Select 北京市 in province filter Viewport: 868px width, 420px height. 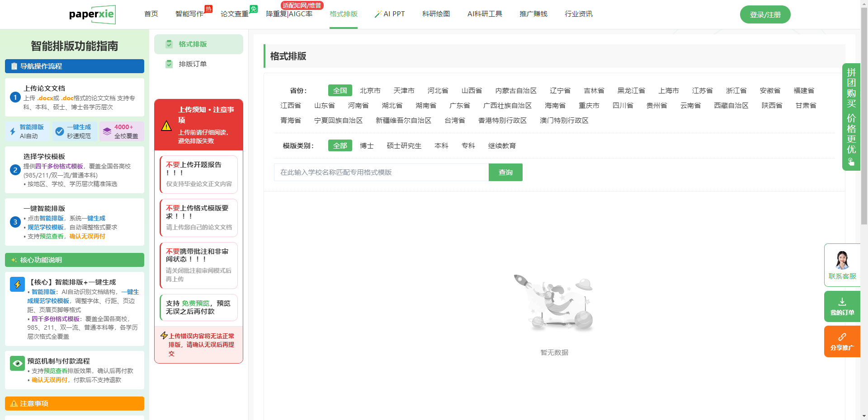[x=370, y=91]
